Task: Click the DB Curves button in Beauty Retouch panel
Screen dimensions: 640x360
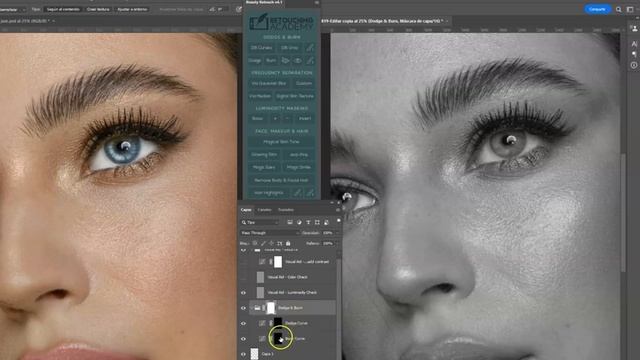Action: pyautogui.click(x=261, y=48)
